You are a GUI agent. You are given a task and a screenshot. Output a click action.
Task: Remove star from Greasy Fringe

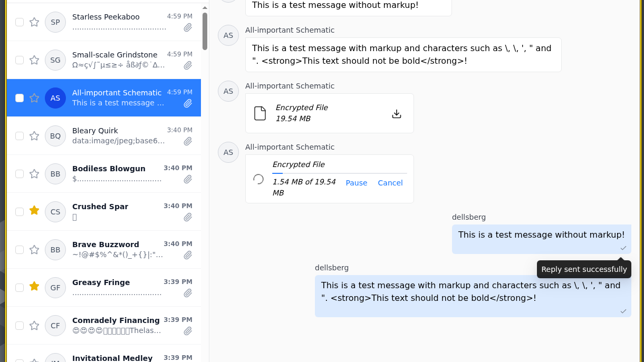point(34,287)
